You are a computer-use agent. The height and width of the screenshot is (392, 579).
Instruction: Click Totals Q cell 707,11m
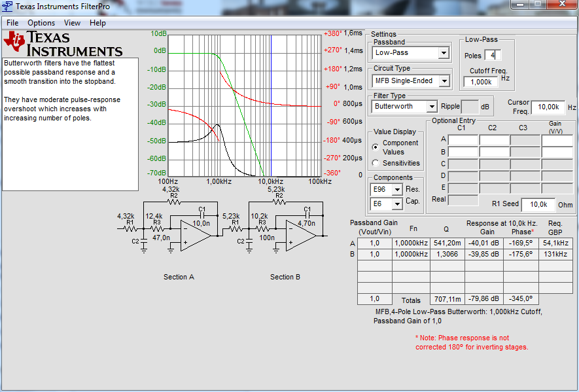click(447, 298)
